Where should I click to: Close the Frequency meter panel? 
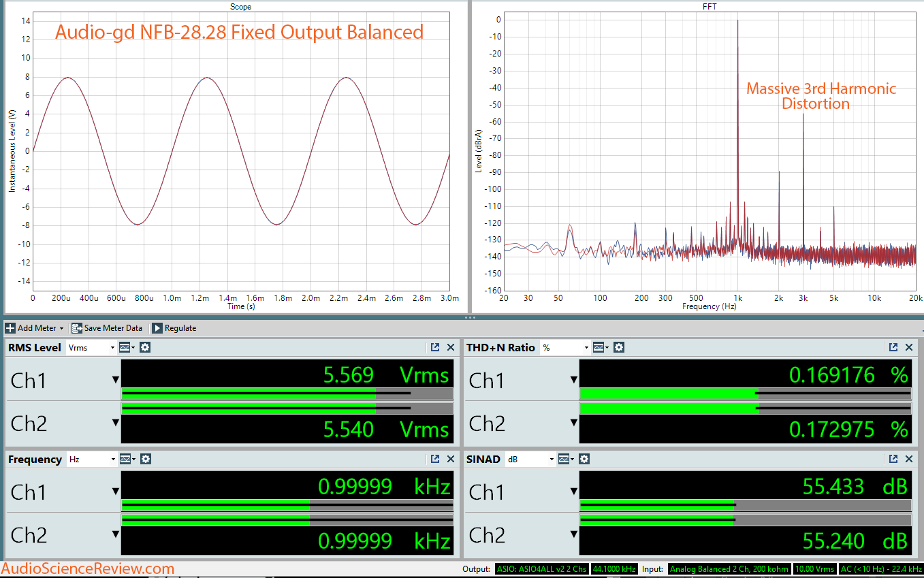click(x=450, y=459)
